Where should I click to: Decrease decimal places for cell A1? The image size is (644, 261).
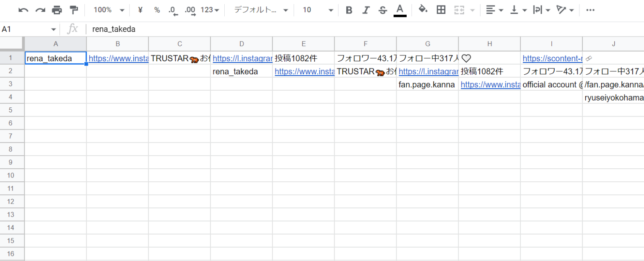coord(173,9)
